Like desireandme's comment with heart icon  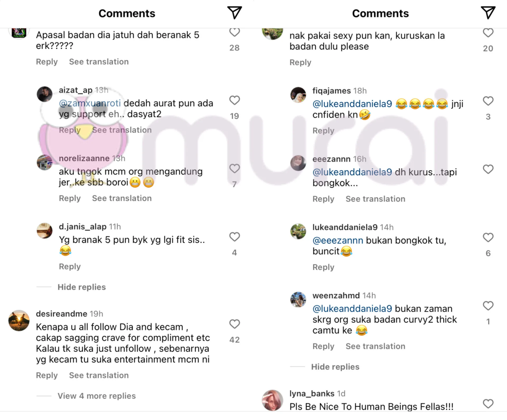(x=234, y=324)
